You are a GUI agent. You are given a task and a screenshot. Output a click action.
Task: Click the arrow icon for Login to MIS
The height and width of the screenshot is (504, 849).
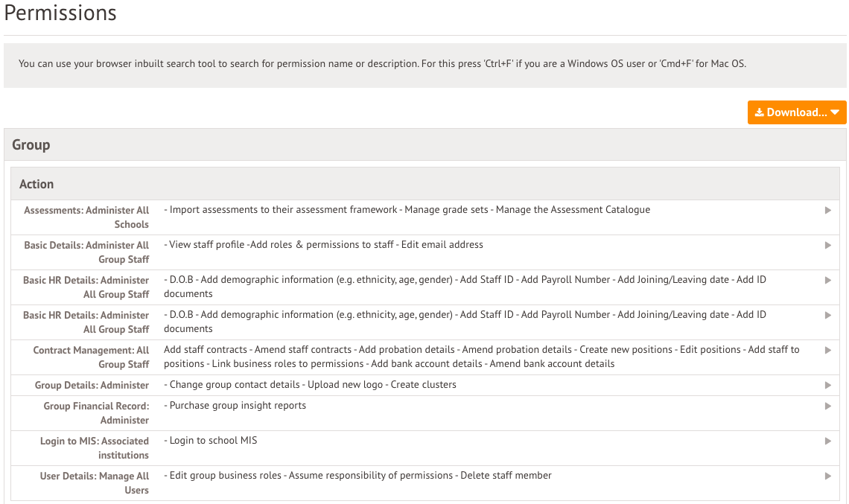point(828,441)
